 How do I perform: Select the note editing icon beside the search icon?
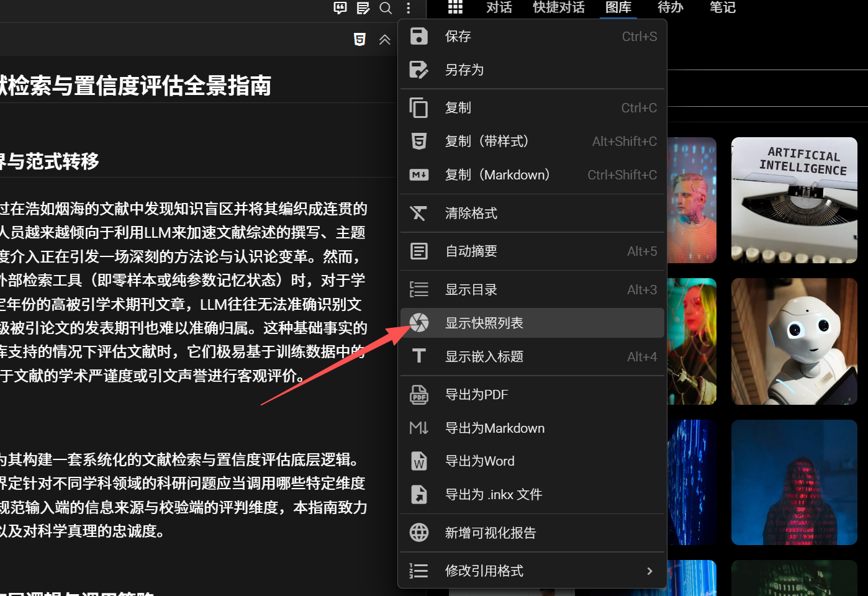[363, 9]
